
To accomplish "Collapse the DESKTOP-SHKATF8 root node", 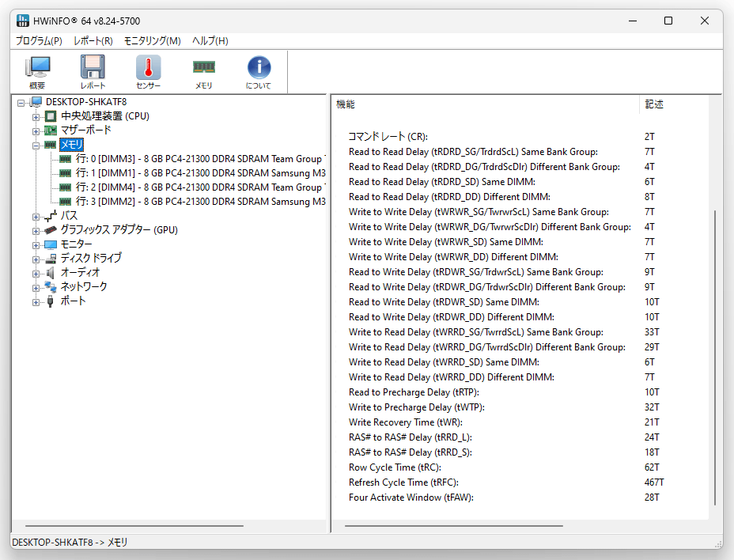I will pyautogui.click(x=21, y=103).
